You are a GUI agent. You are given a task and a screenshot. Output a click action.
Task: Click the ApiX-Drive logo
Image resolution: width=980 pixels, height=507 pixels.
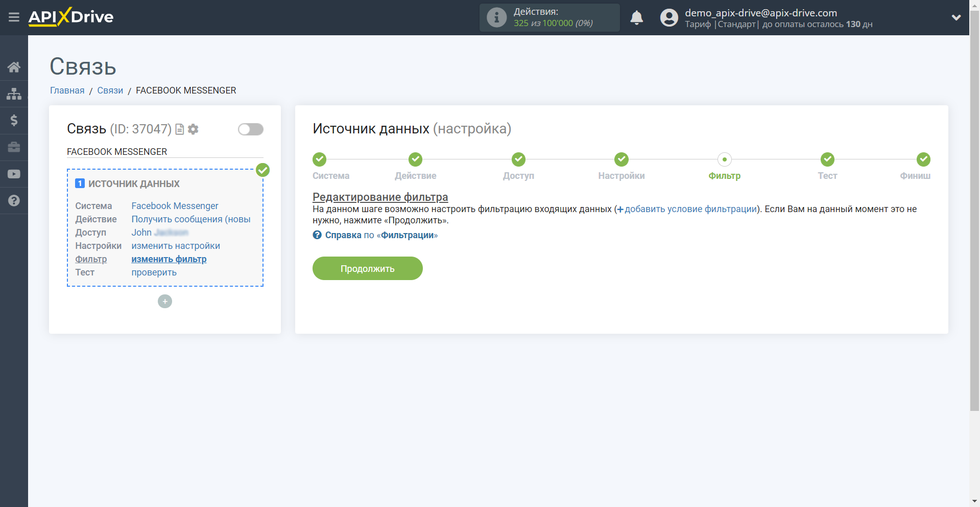pyautogui.click(x=71, y=17)
